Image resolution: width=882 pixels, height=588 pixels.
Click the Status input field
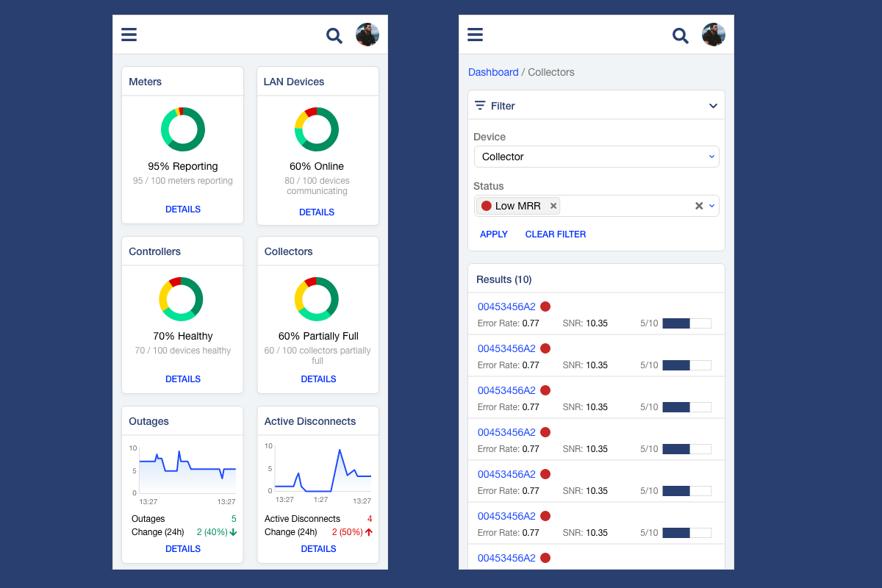point(596,206)
